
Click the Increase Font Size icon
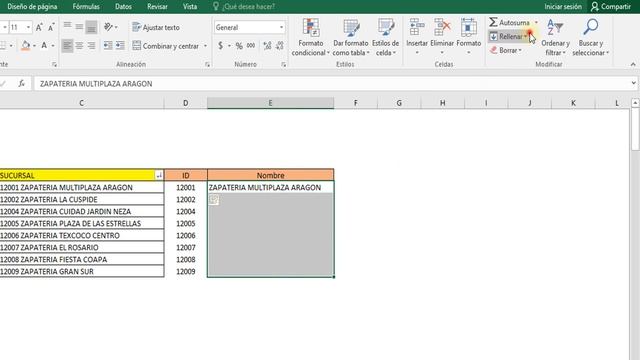(39, 27)
